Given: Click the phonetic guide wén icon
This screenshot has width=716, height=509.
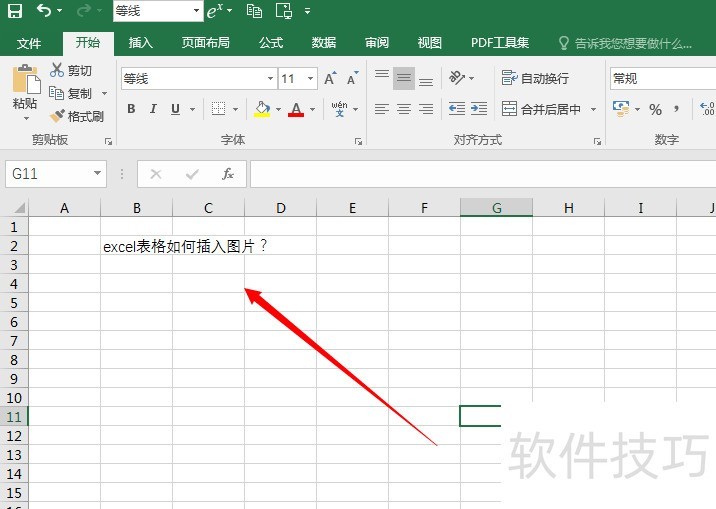Looking at the screenshot, I should [340, 109].
